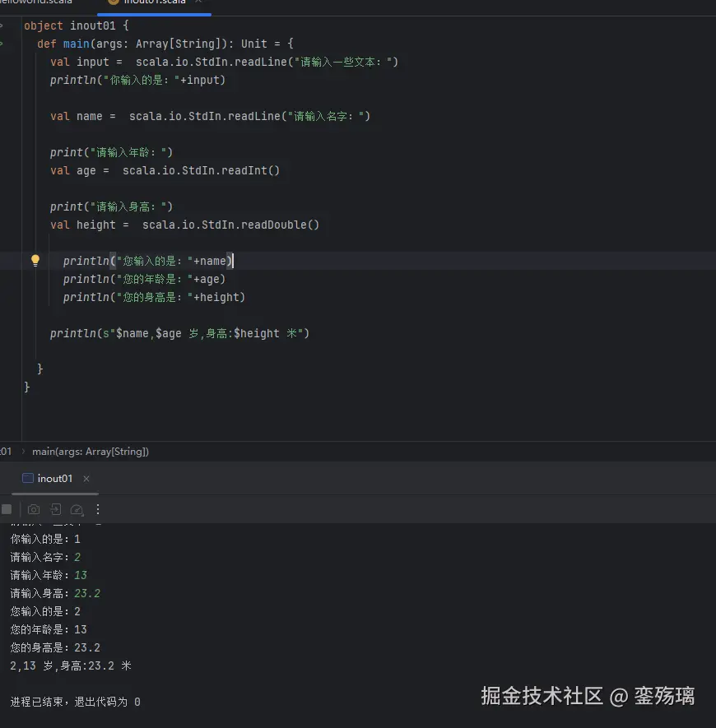Click console line '您的身高是：23.2'

[55, 647]
